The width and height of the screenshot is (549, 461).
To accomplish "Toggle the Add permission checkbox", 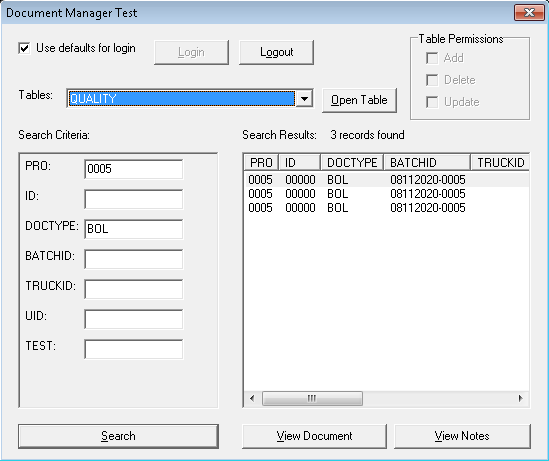I will (432, 58).
